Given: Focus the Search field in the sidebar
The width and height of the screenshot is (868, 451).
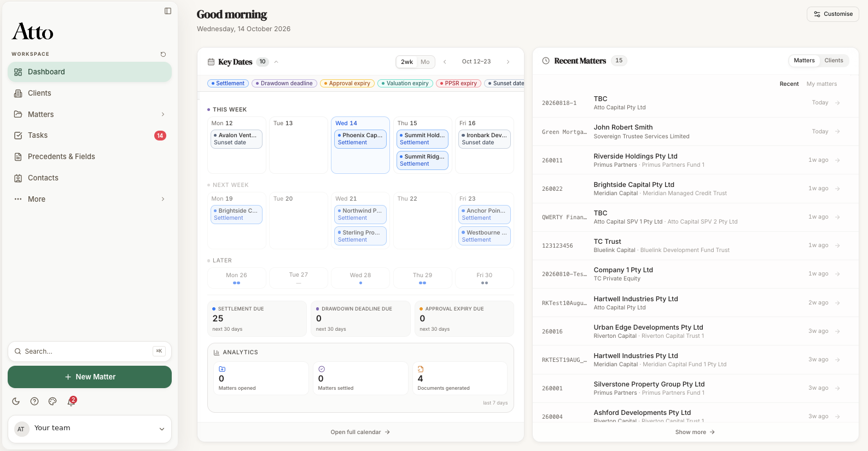Looking at the screenshot, I should [x=90, y=352].
